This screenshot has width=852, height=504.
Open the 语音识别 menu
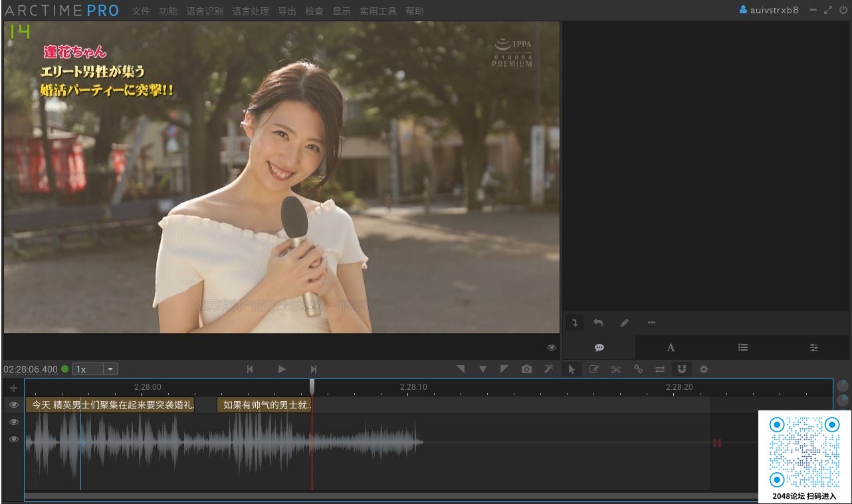coord(205,11)
